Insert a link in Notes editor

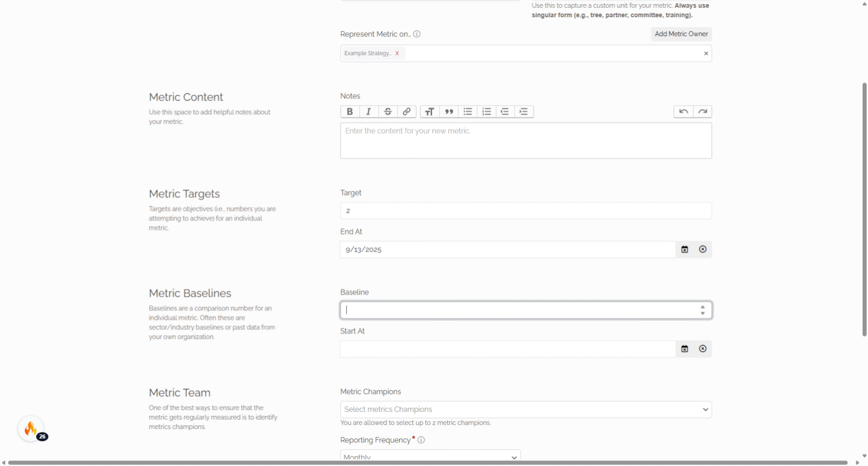(406, 112)
